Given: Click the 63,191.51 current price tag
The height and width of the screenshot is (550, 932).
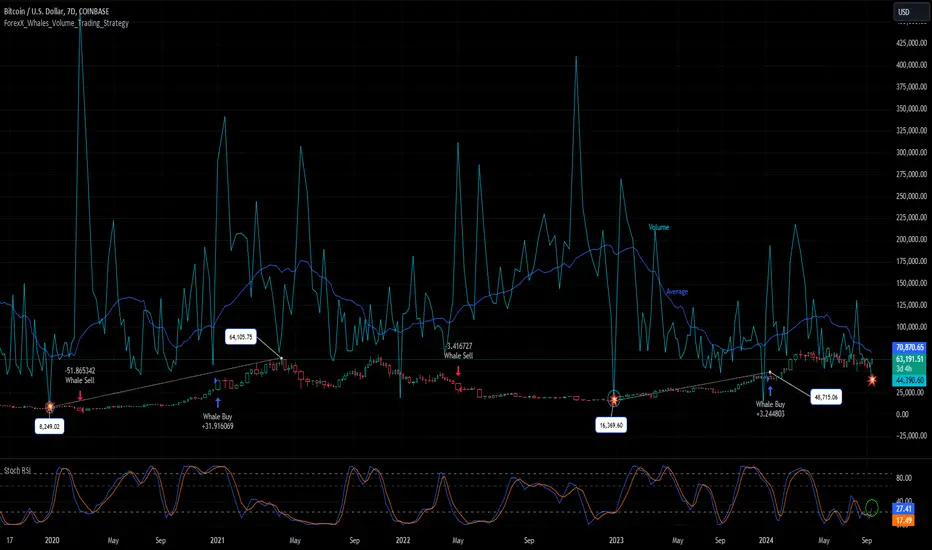Looking at the screenshot, I should pyautogui.click(x=909, y=359).
